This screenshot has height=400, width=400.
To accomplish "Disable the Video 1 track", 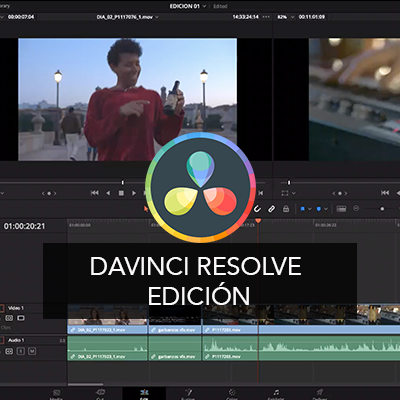I will pyautogui.click(x=21, y=318).
